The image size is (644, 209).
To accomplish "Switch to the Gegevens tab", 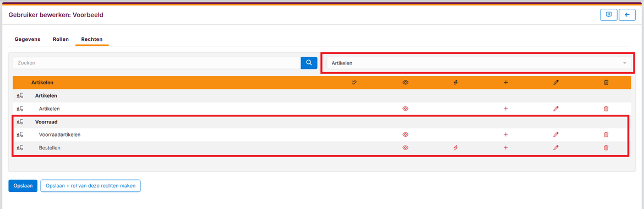I will click(x=28, y=40).
